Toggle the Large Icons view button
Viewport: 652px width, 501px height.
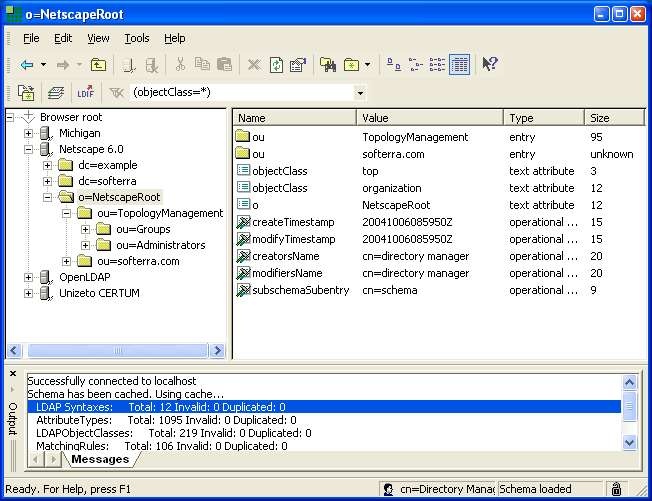[x=393, y=65]
